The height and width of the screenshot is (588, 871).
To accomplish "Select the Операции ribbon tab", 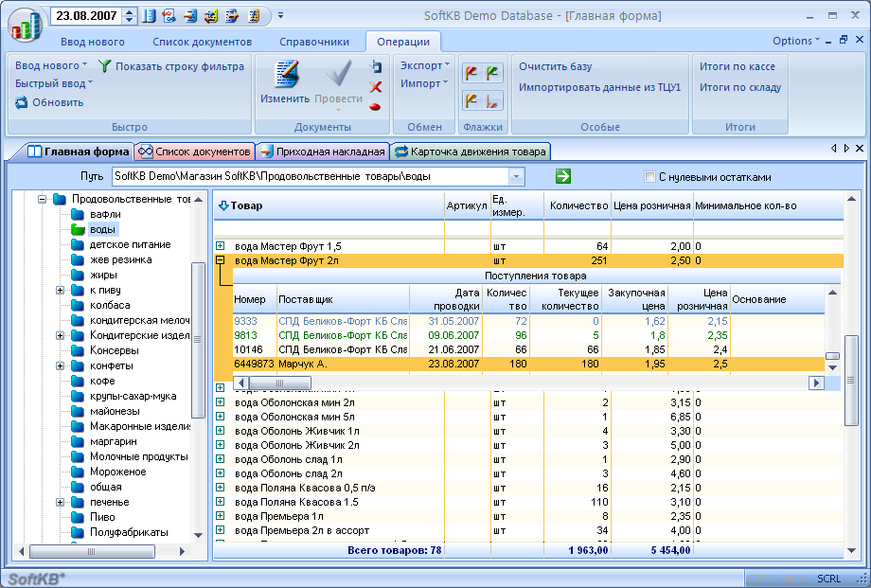I will click(x=403, y=42).
